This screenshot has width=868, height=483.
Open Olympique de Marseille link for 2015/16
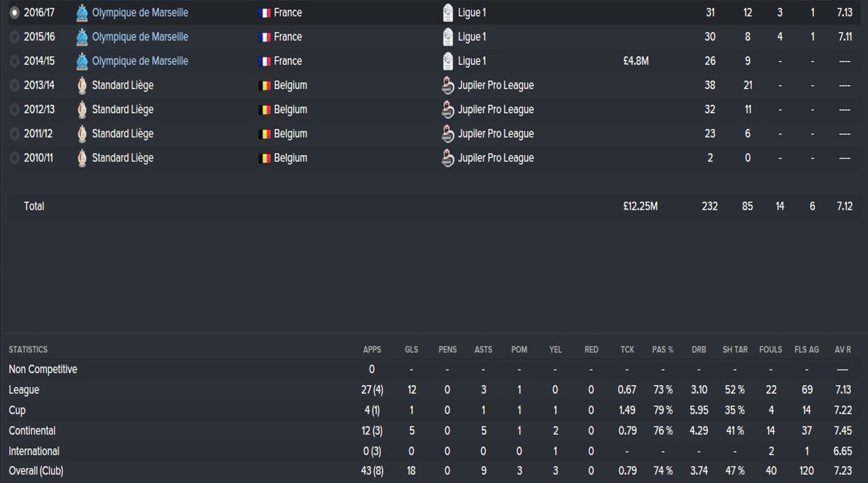[140, 37]
